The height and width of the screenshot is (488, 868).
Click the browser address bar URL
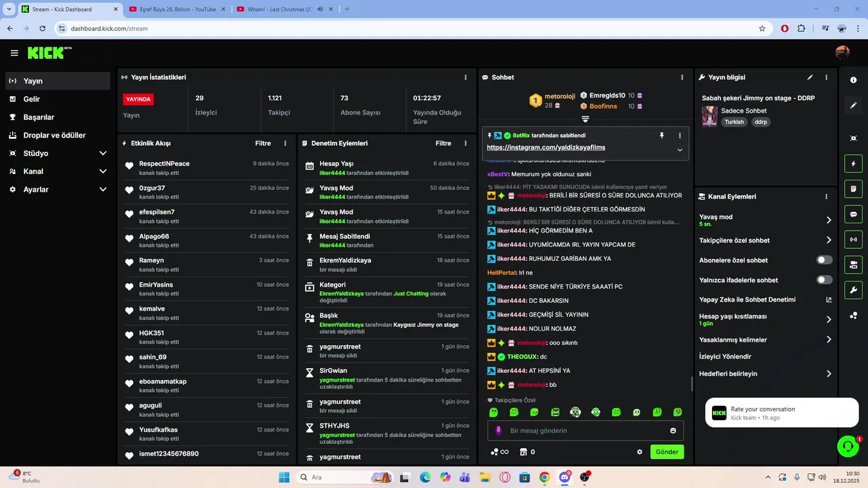tap(109, 28)
